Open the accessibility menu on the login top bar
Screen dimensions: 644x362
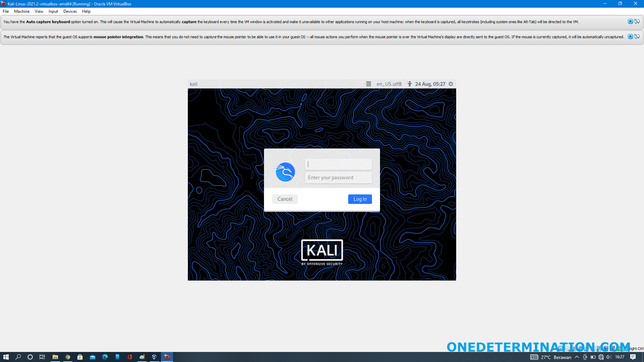410,84
